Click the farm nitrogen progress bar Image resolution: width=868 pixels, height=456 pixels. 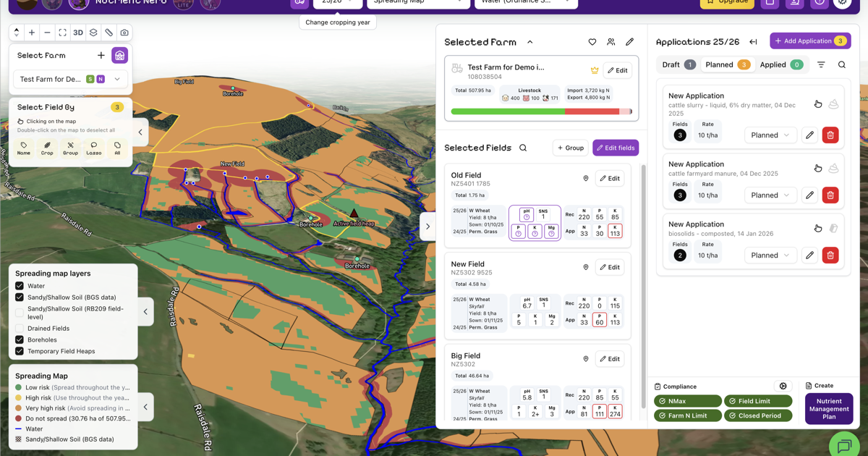point(541,111)
